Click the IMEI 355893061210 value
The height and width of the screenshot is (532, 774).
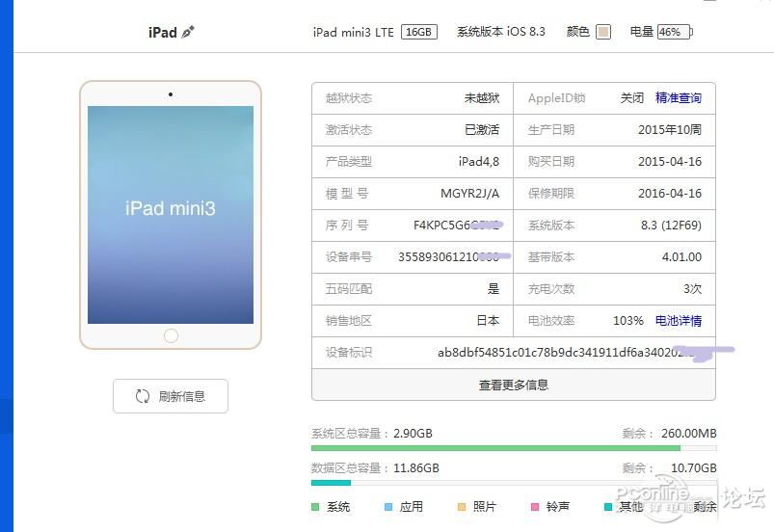[449, 257]
